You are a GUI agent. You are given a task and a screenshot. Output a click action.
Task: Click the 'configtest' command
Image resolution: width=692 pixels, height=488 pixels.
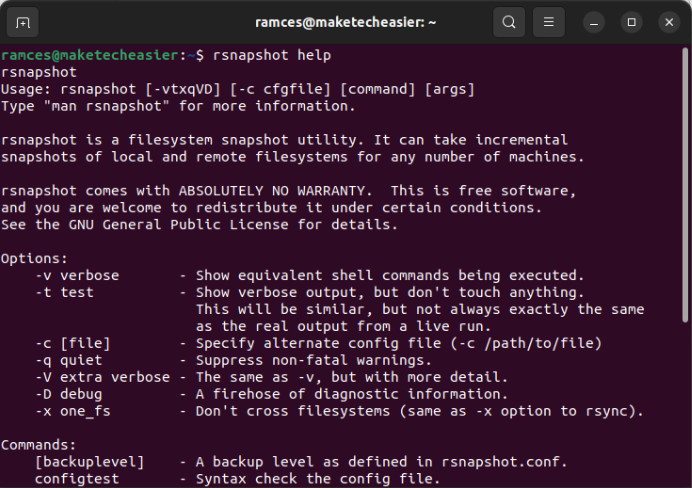pyautogui.click(x=77, y=479)
